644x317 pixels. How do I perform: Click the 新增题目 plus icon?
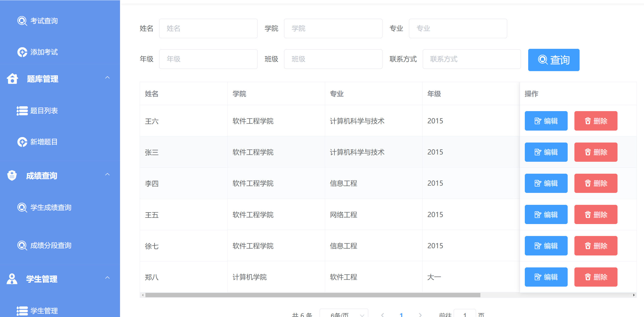[x=22, y=142]
